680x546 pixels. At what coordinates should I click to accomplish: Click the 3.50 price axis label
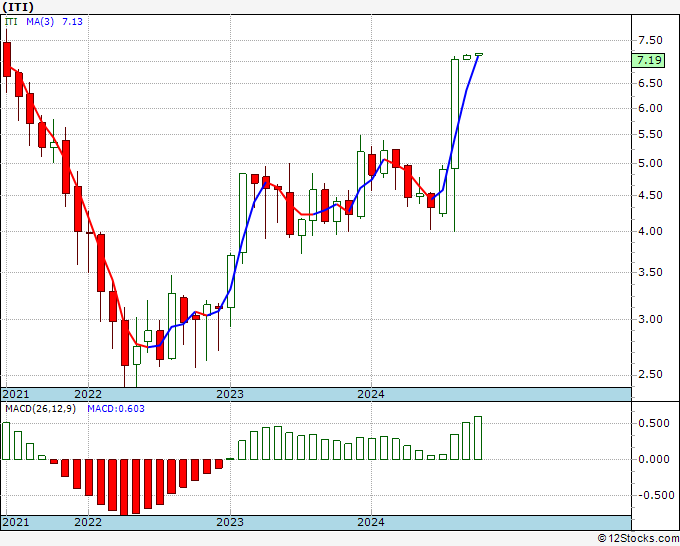pos(650,272)
